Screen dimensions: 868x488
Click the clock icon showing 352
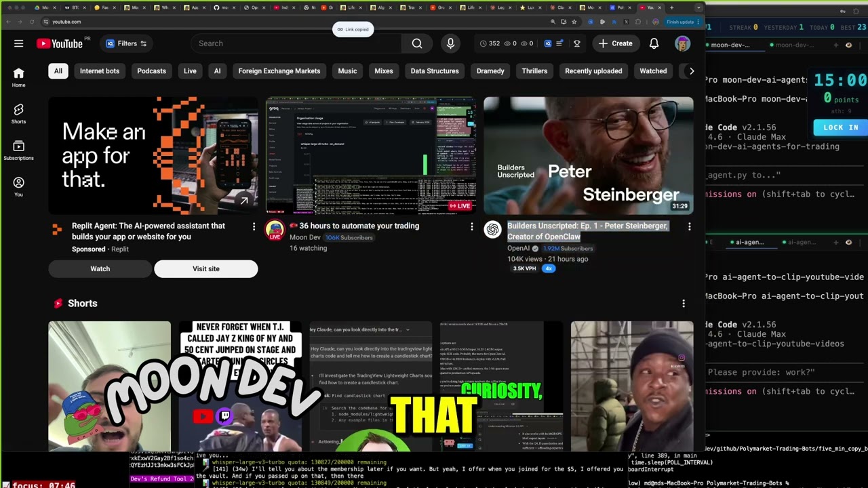coord(484,43)
